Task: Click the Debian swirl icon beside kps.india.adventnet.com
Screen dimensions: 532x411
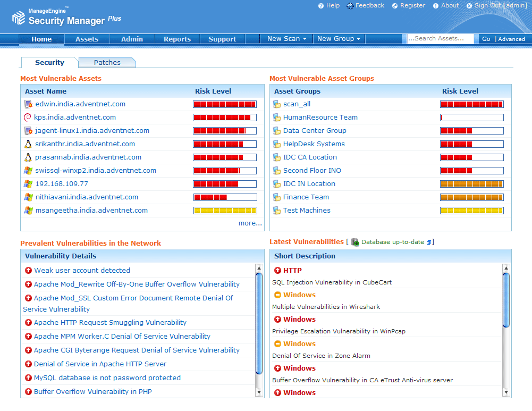Action: [x=28, y=118]
